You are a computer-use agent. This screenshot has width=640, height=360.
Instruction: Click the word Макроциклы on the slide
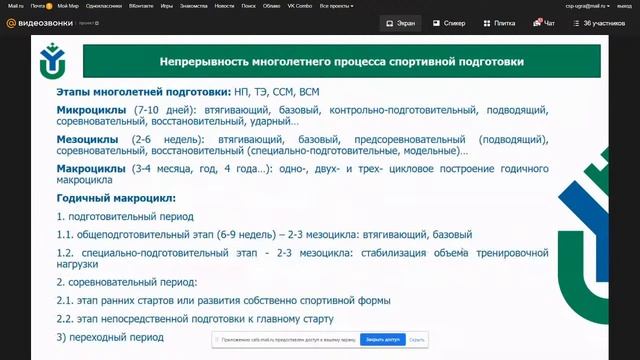[x=91, y=169]
